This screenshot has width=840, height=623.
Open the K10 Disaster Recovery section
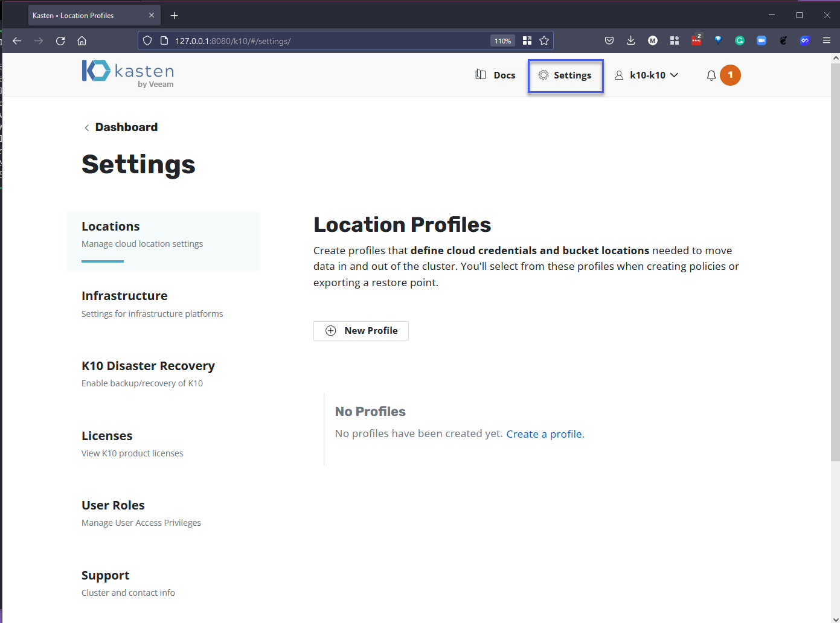(148, 366)
